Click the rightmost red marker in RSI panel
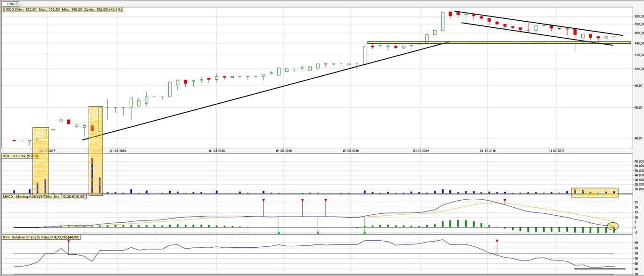The image size is (644, 276). (x=497, y=241)
